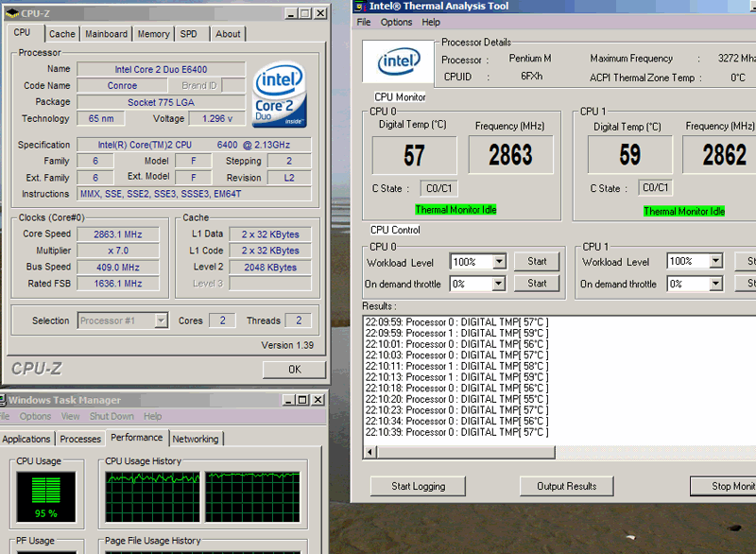Open the View menu in Task Manager
This screenshot has height=554, width=756.
click(70, 416)
